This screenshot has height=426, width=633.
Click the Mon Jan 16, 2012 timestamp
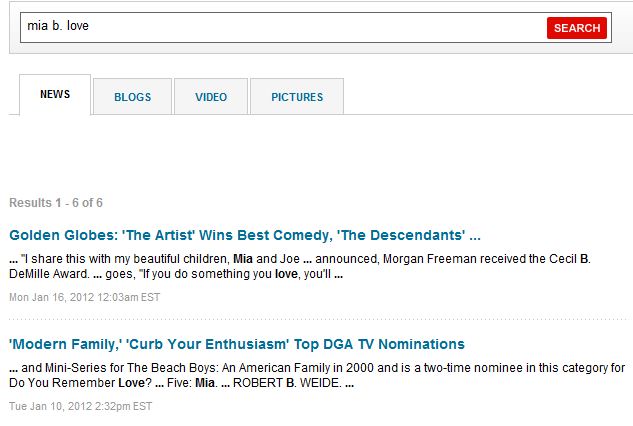tap(84, 298)
